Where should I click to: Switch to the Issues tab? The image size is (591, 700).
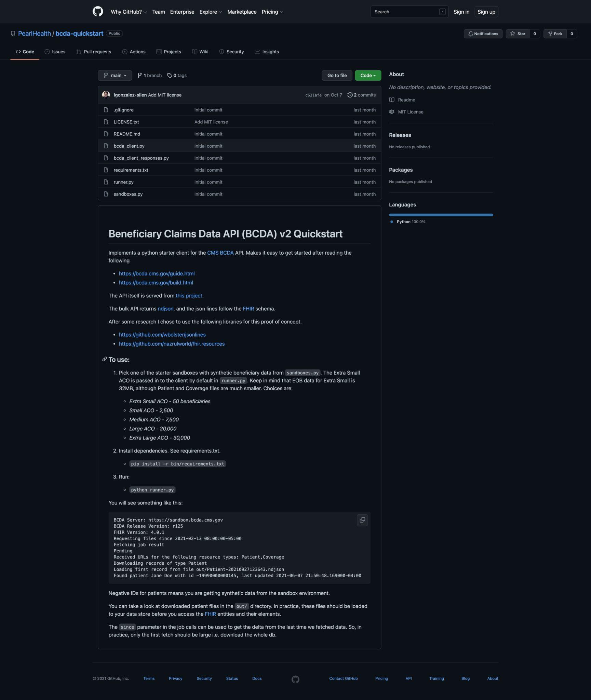[55, 52]
